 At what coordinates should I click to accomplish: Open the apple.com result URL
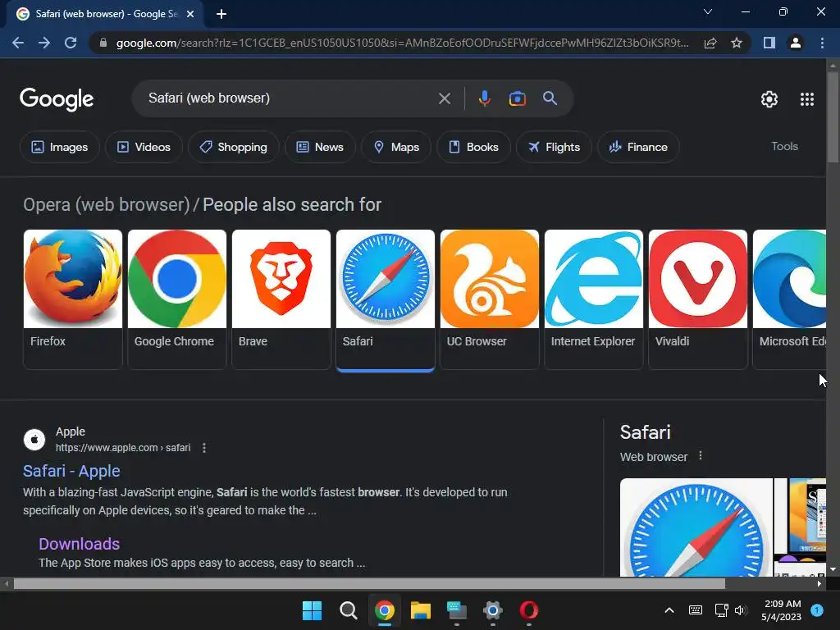click(x=123, y=448)
